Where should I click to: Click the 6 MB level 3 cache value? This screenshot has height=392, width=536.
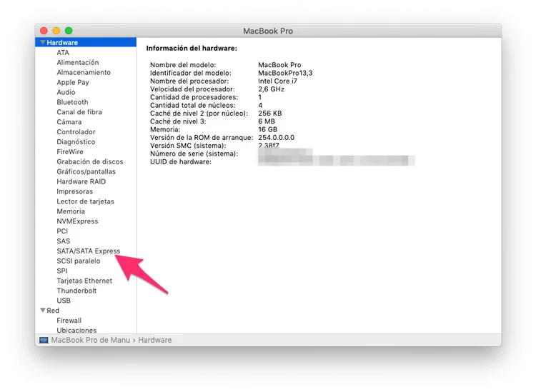pyautogui.click(x=267, y=121)
